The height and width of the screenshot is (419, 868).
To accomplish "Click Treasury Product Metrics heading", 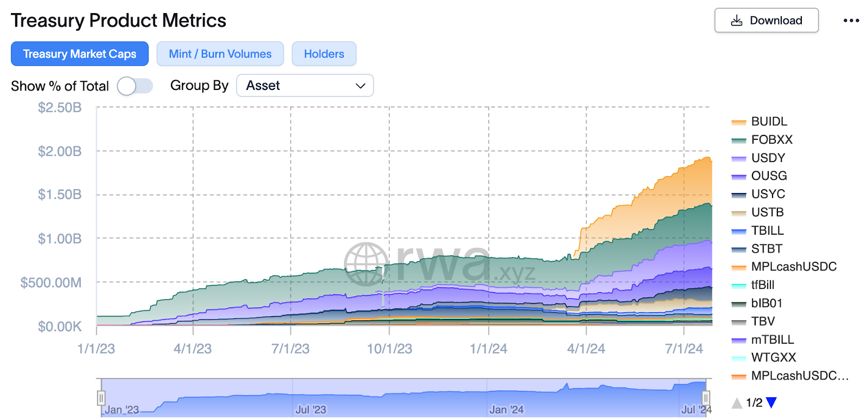I will click(x=118, y=21).
